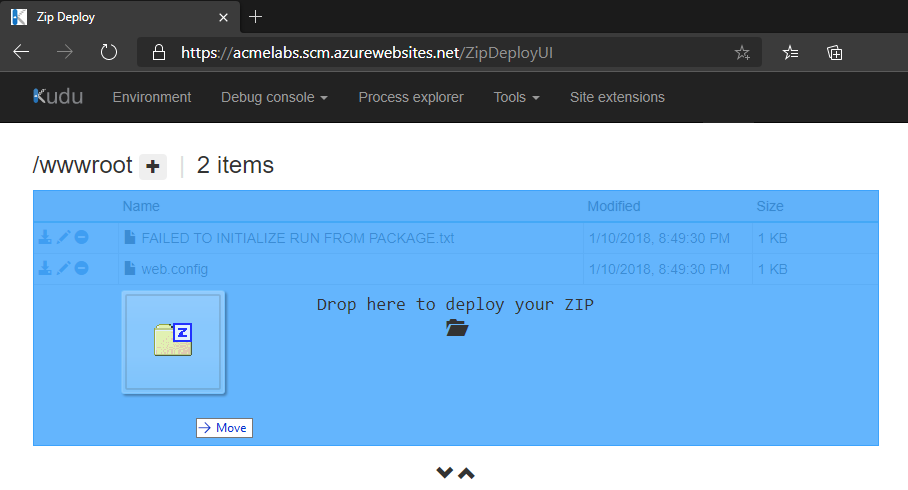The width and height of the screenshot is (908, 490).
Task: Open the Debug console dropdown menu
Action: coord(274,97)
